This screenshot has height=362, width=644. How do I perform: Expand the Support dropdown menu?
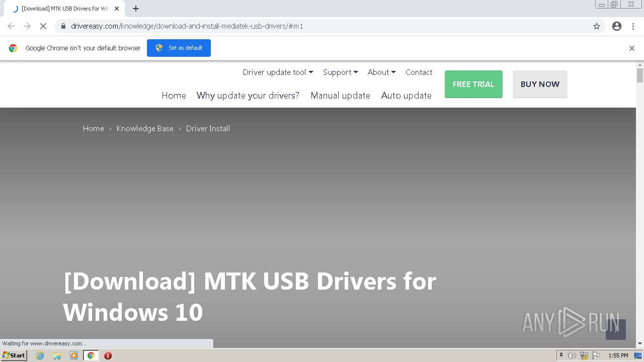pyautogui.click(x=340, y=72)
